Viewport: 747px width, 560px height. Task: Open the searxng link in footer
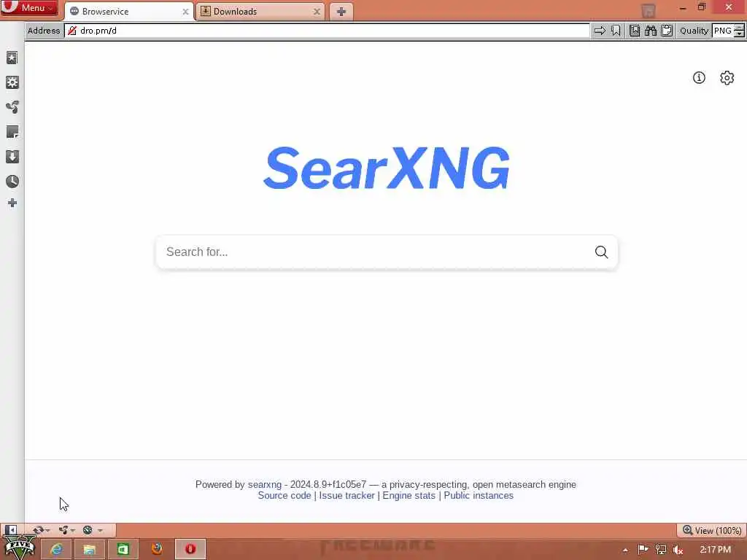tap(264, 485)
